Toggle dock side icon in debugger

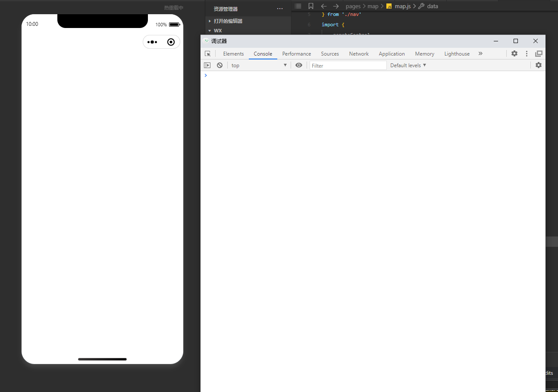(539, 53)
